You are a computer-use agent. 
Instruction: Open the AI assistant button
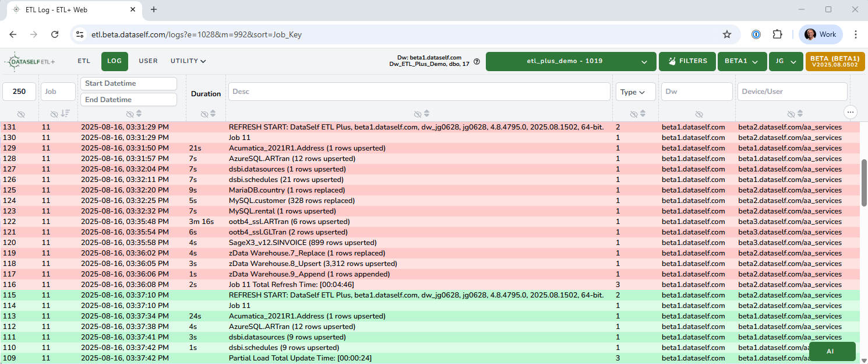[832, 352]
